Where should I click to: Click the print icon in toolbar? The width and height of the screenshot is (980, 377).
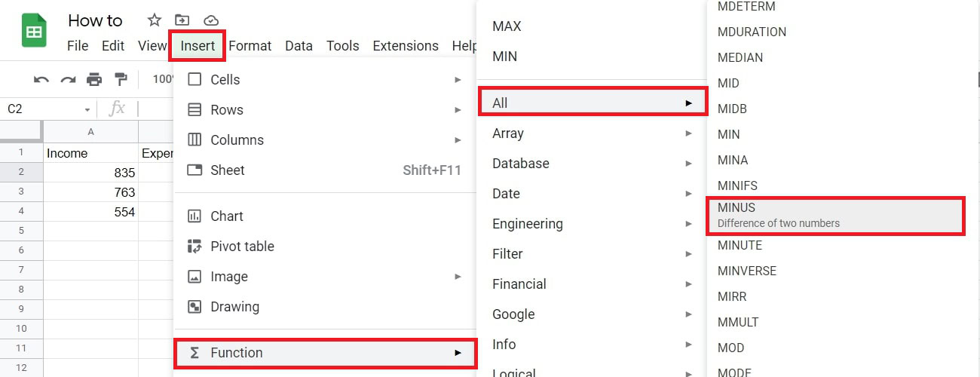(x=94, y=79)
